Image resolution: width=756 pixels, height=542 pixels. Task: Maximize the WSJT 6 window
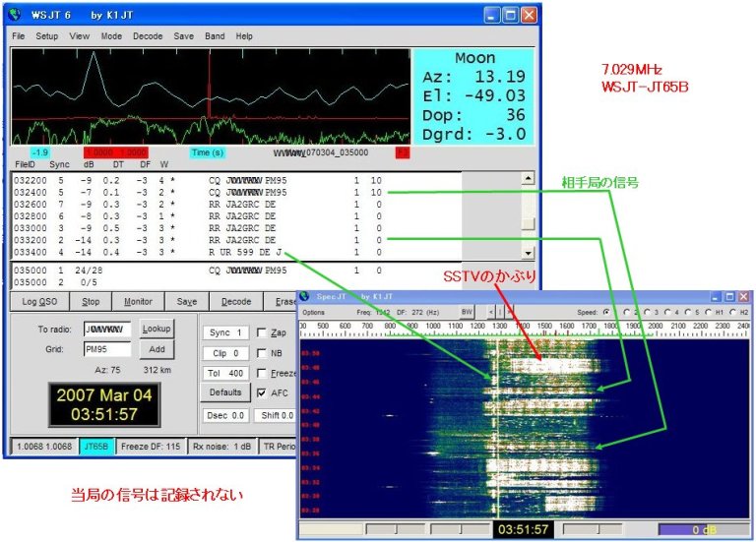(510, 16)
